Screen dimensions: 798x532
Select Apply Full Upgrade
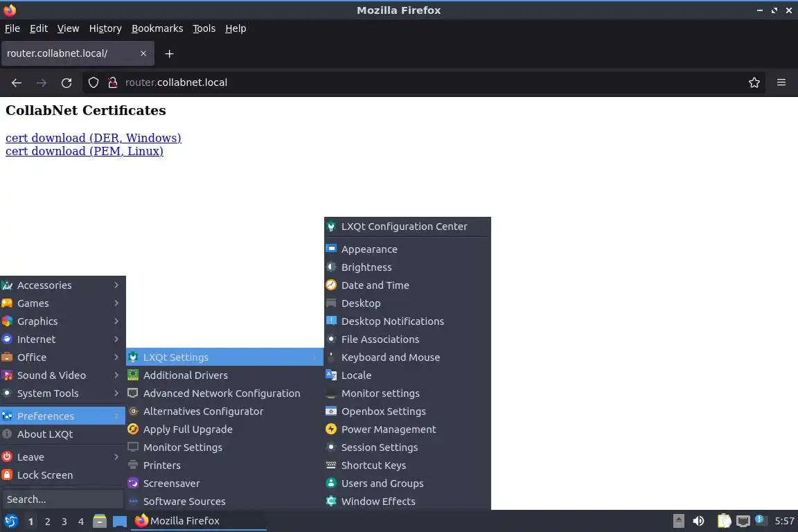(225, 429)
